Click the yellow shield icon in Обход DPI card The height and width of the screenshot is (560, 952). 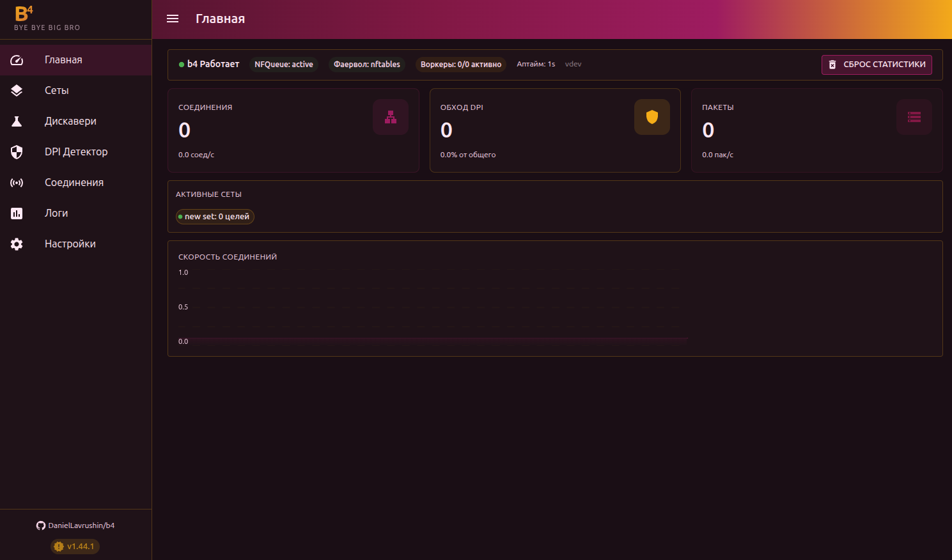click(x=652, y=117)
